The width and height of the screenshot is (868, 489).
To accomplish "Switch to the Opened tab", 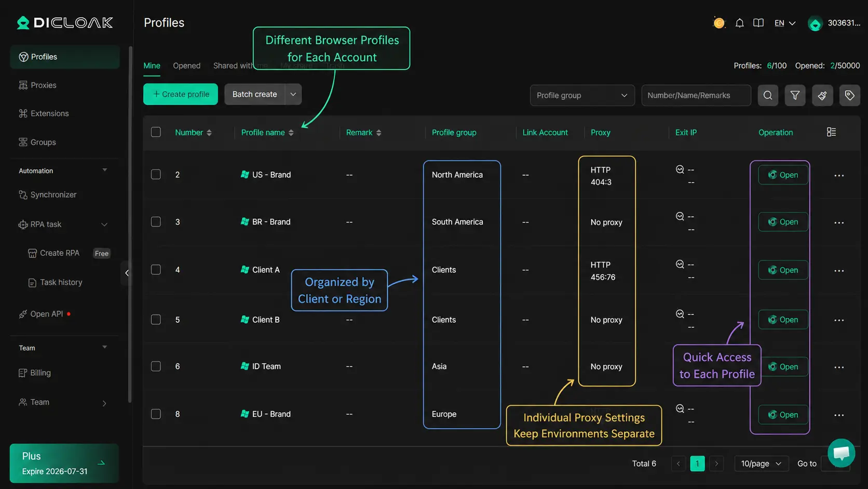I will [186, 65].
